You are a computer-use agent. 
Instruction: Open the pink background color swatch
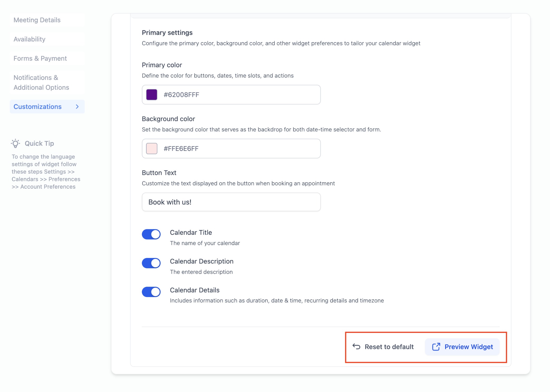pos(152,149)
